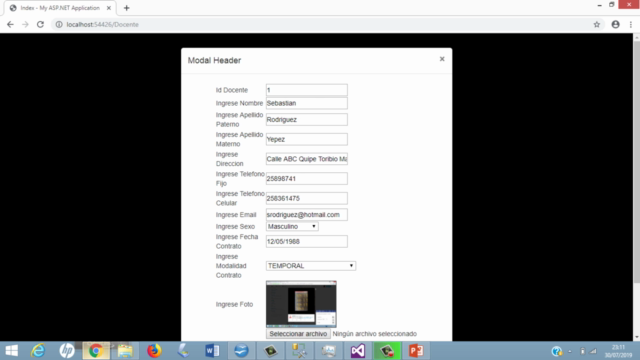Click the Foto preview thumbnail

[x=301, y=304]
